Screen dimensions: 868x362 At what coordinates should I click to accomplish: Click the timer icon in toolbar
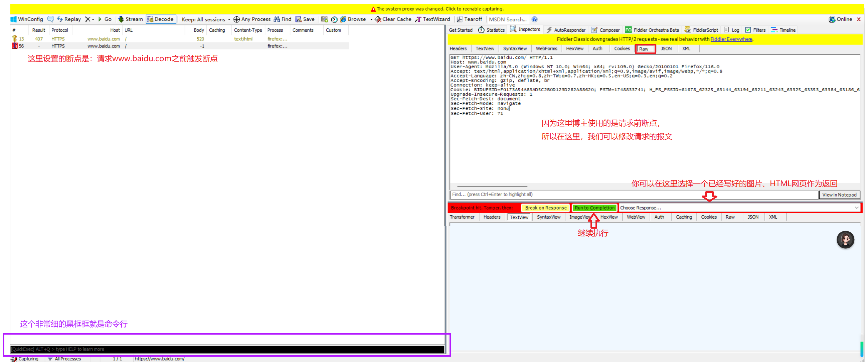click(334, 19)
